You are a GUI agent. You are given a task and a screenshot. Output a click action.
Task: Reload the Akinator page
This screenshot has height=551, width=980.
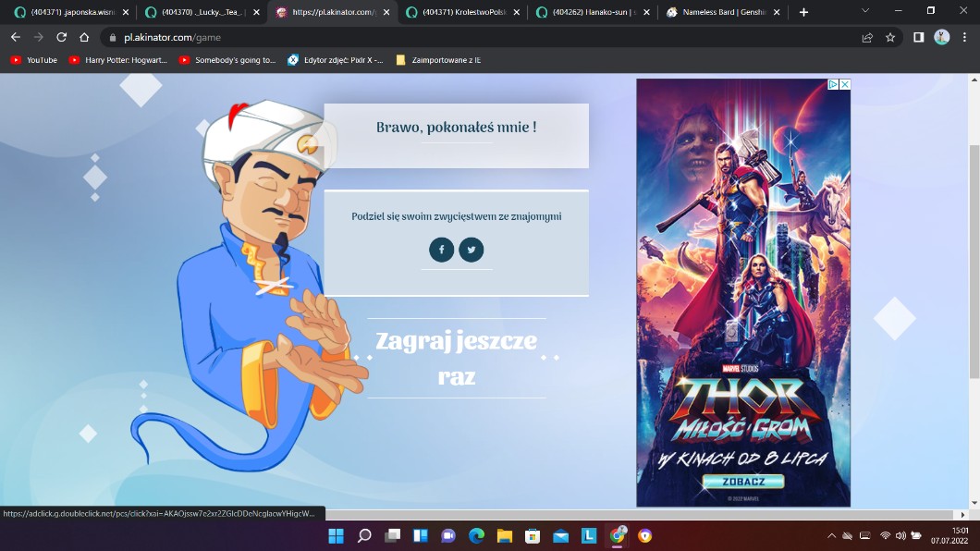coord(61,37)
